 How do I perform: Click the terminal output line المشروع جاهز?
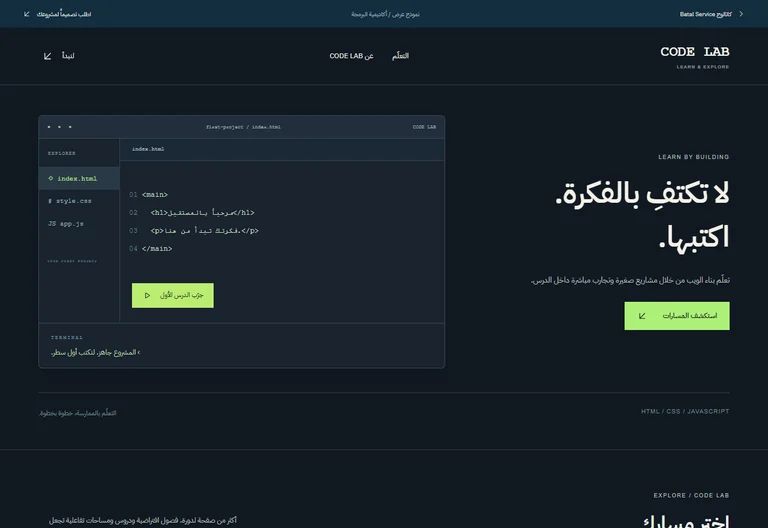click(96, 352)
